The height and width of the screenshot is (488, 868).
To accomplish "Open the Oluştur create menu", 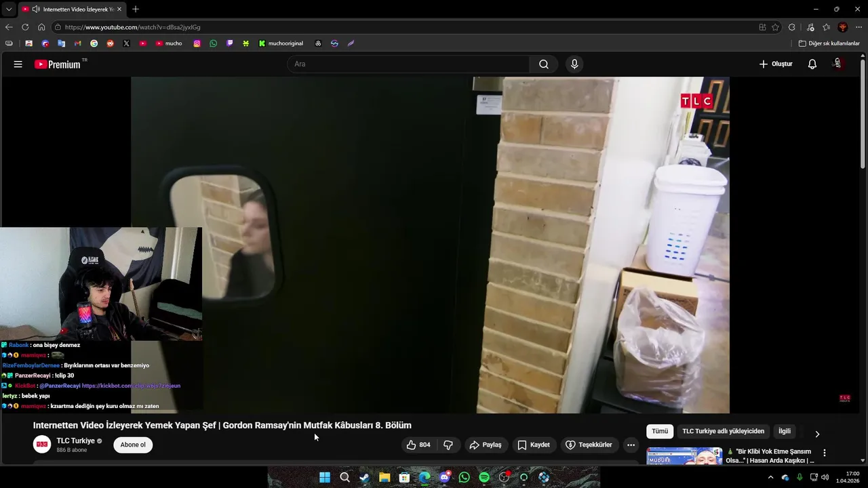I will pos(776,64).
